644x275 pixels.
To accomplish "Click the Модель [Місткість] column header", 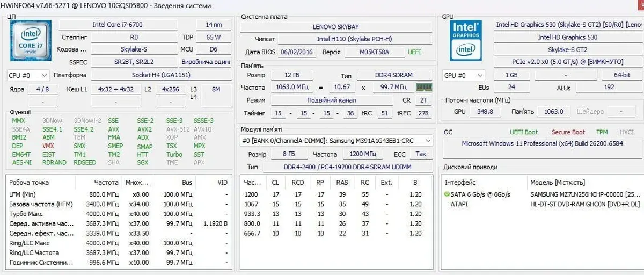I will point(557,183).
